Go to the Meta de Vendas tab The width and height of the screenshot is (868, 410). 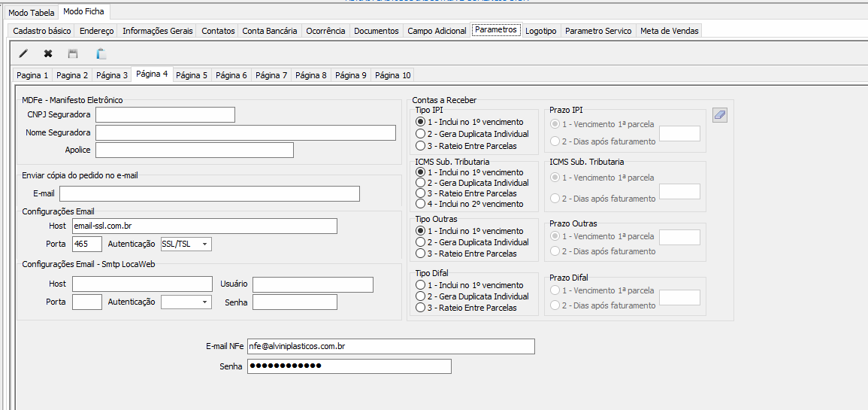[x=669, y=31]
